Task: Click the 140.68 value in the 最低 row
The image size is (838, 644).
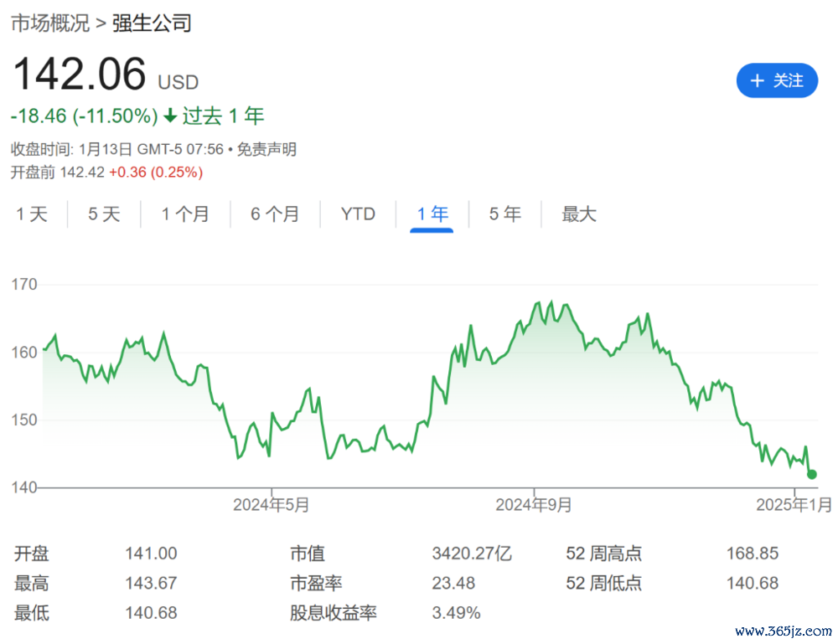Action: coord(151,613)
